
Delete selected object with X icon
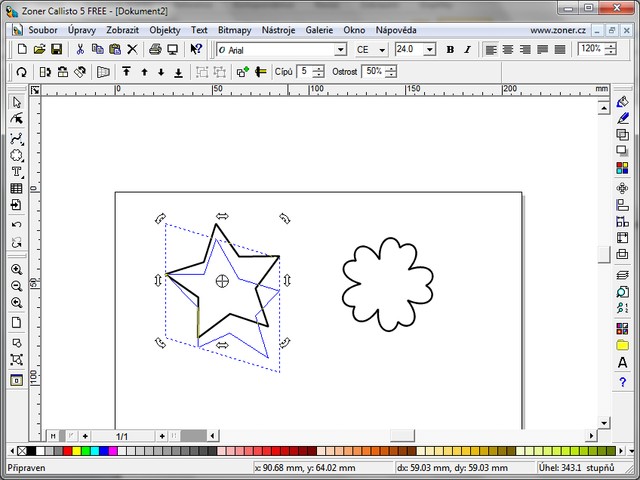pyautogui.click(x=132, y=49)
